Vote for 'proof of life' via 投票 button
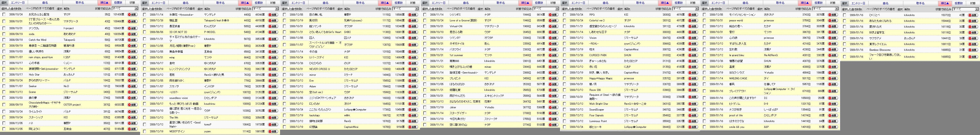The height and width of the screenshot is (135, 980). 833,116
